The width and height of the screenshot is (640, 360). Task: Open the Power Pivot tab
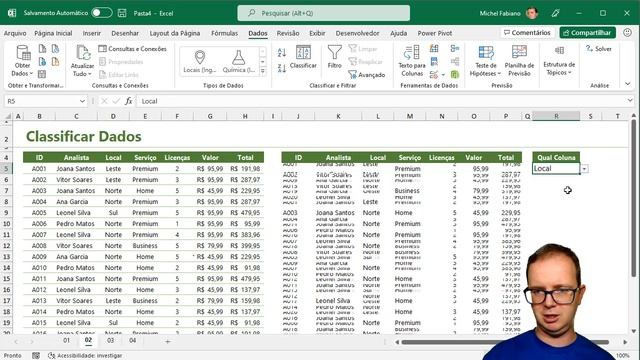click(435, 33)
